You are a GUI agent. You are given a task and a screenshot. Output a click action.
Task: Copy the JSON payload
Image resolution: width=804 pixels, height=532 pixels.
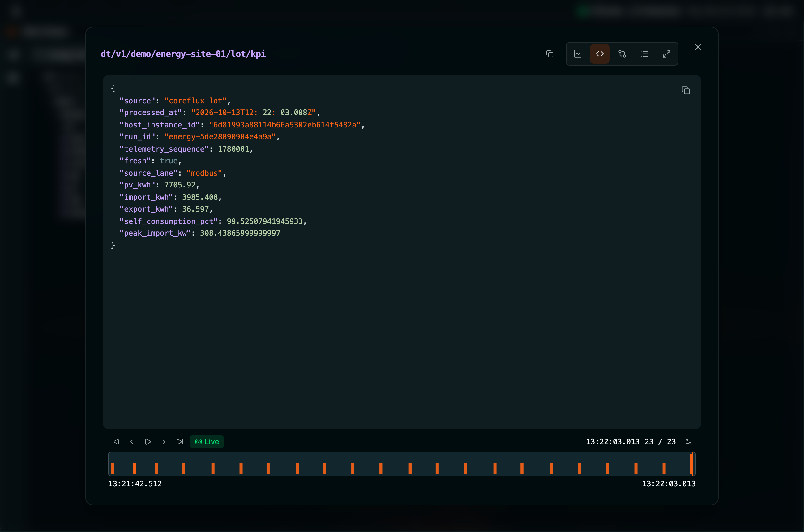coord(686,91)
